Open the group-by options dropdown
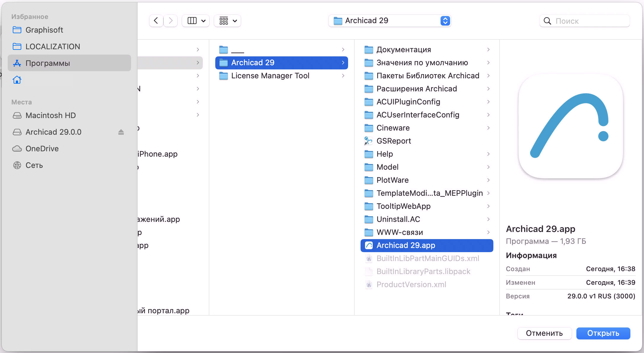644x353 pixels. point(228,21)
